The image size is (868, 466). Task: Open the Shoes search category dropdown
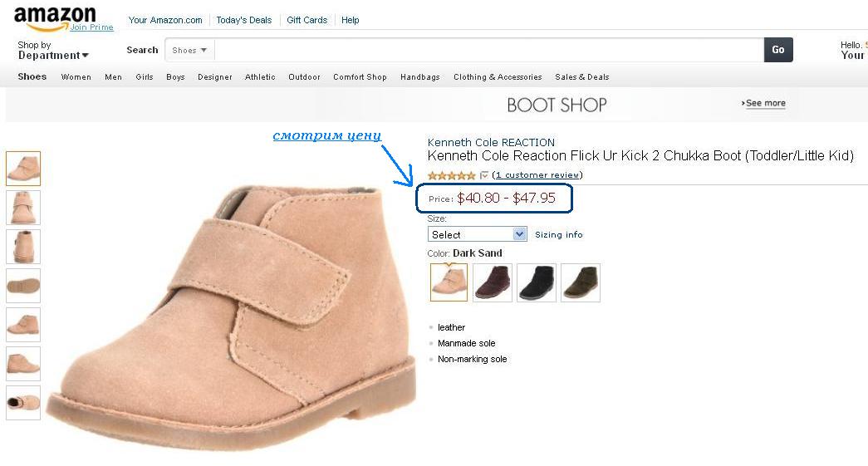[189, 51]
